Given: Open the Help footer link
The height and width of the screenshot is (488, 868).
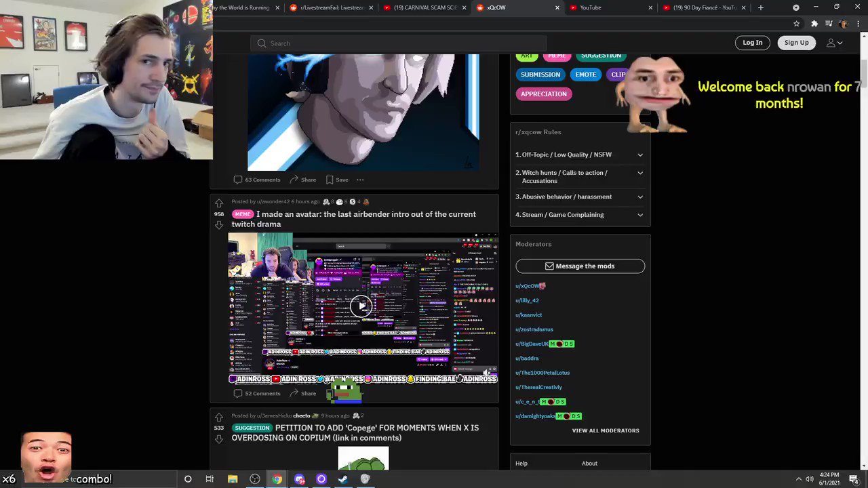Looking at the screenshot, I should (521, 464).
